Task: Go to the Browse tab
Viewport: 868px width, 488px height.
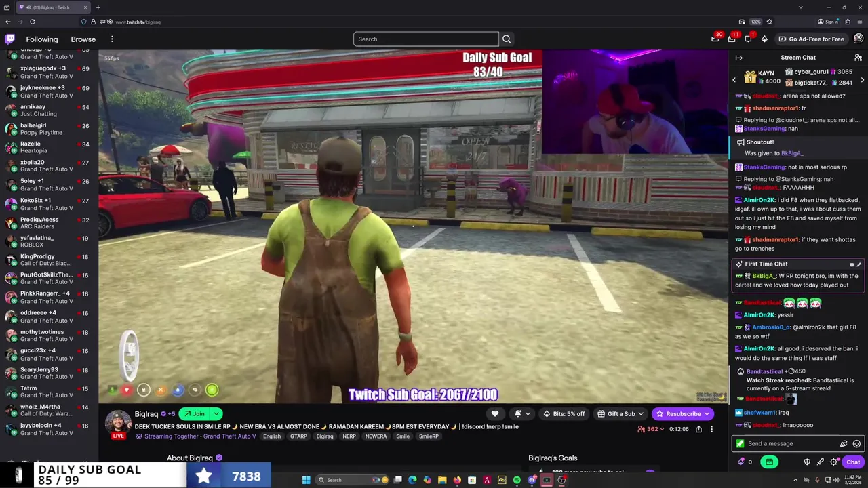Action: [x=83, y=39]
